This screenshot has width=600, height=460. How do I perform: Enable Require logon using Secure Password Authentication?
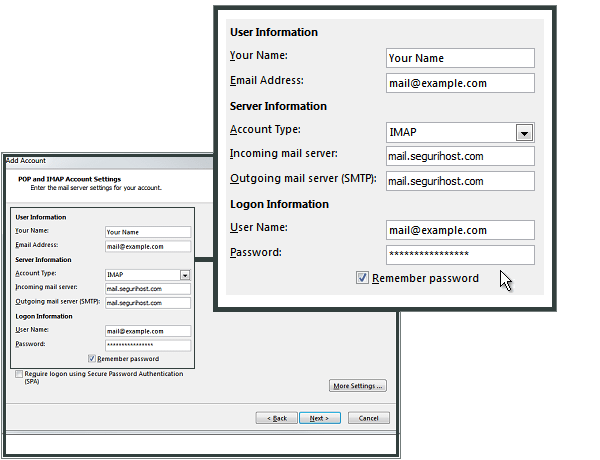(x=18, y=374)
